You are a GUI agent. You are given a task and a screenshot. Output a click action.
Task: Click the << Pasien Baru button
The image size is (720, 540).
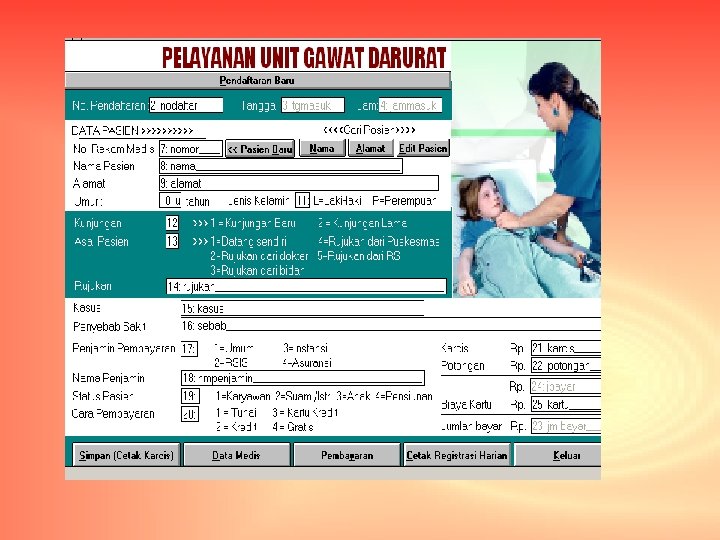[260, 149]
